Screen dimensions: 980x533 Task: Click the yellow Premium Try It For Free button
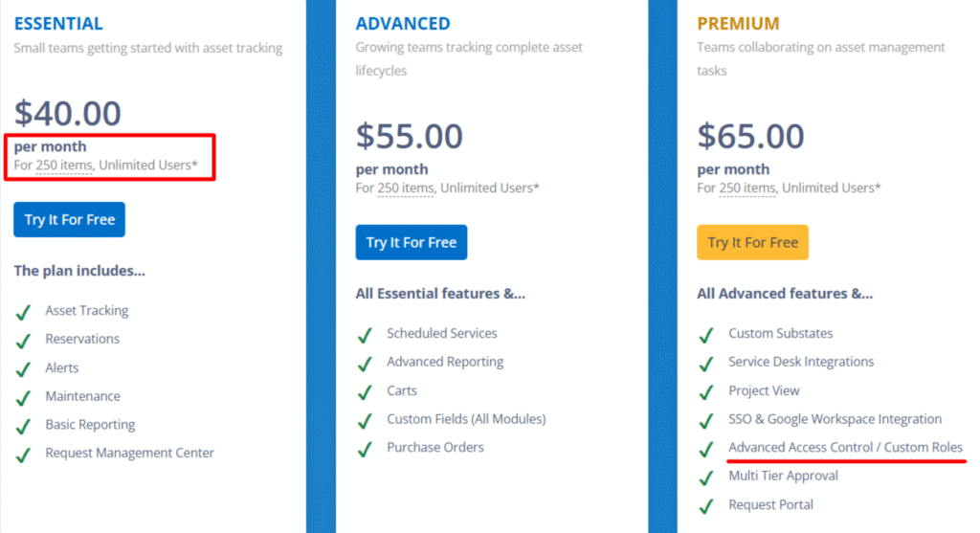click(x=752, y=242)
